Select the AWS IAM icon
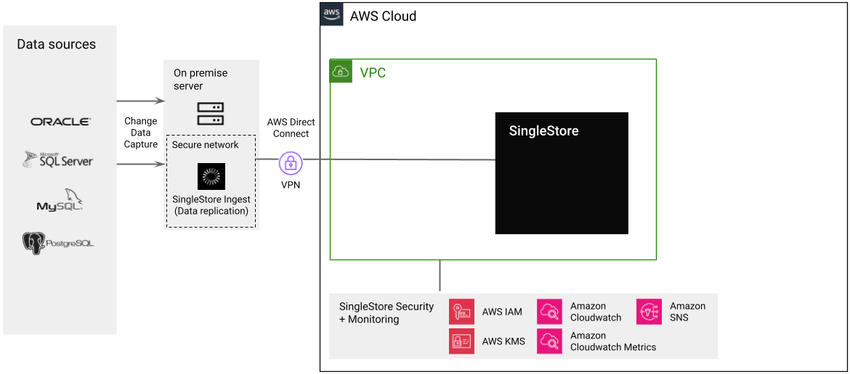 point(461,312)
